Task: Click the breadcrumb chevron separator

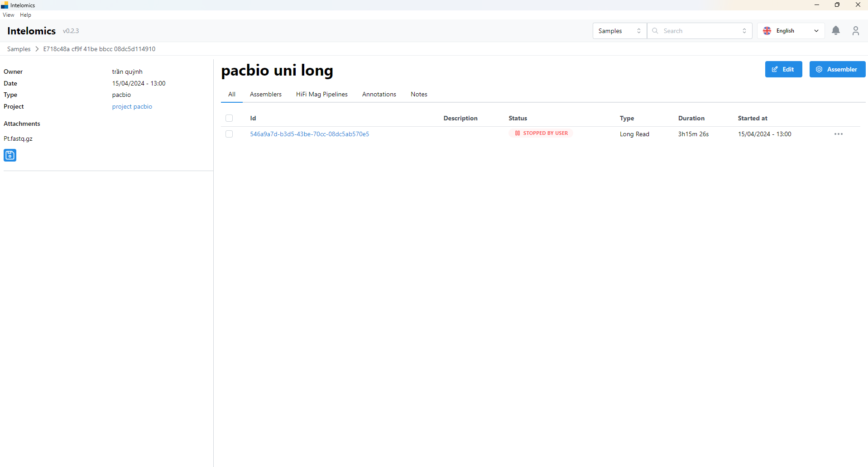Action: point(37,49)
